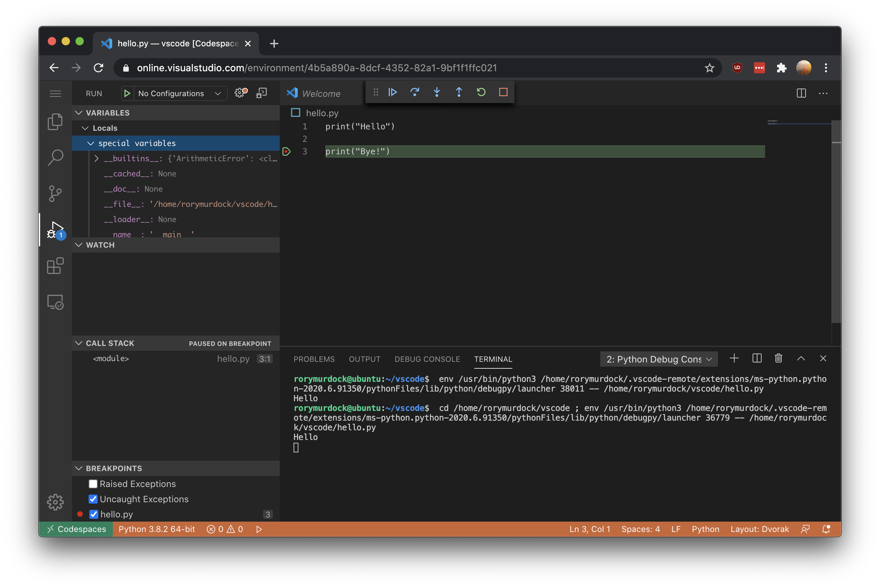Switch to the OUTPUT terminal tab

click(x=365, y=359)
